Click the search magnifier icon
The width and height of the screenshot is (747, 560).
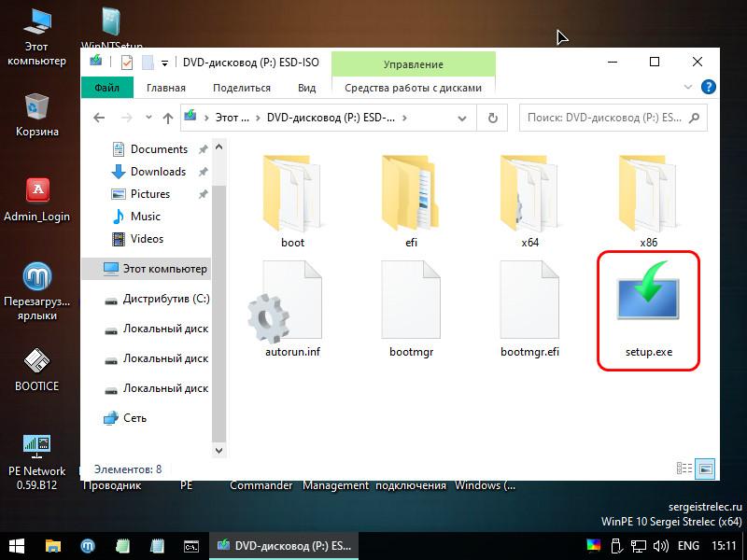[694, 118]
